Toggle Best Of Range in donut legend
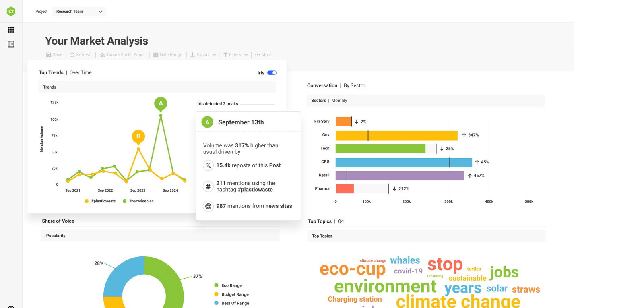 tap(232, 303)
